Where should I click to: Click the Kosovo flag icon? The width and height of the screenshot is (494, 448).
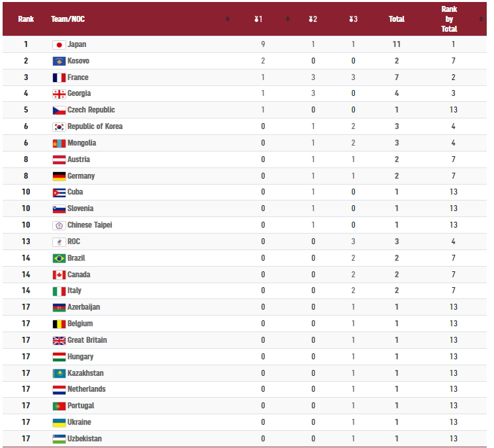pyautogui.click(x=59, y=61)
